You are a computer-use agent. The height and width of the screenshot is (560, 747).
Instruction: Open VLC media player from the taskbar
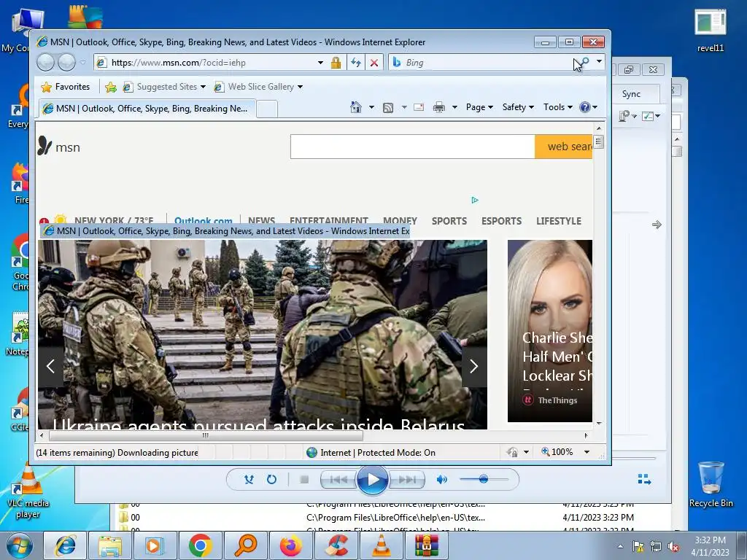[x=381, y=545]
